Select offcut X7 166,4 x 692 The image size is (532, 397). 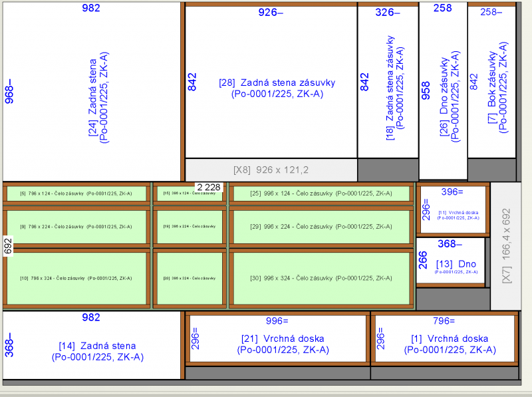[x=506, y=246]
